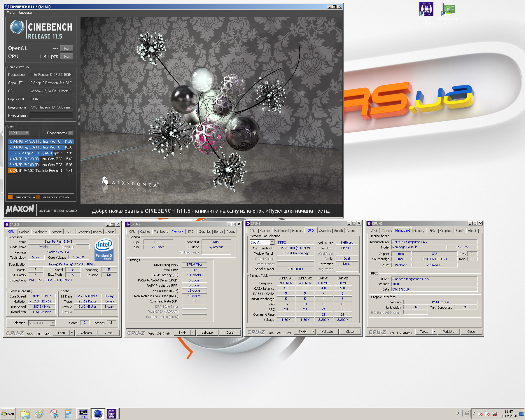525x420 pixels.
Task: Select ranking row 3 AMD Opteron 7.95
Action: tap(41, 153)
